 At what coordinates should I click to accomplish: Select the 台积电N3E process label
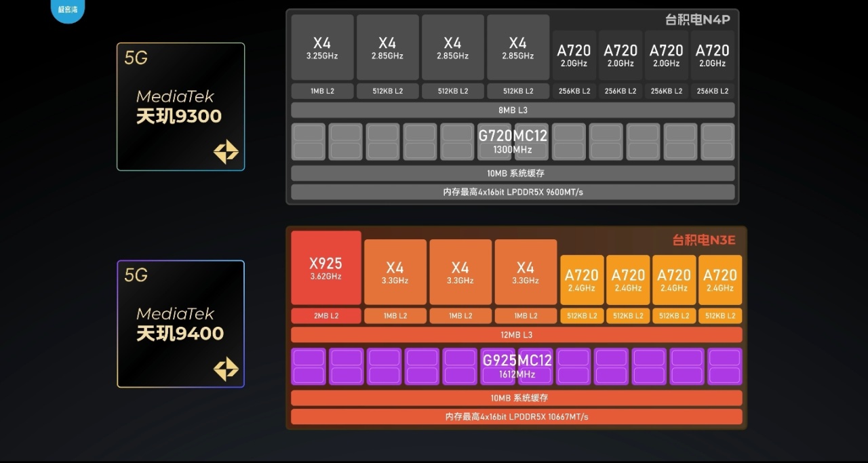704,240
